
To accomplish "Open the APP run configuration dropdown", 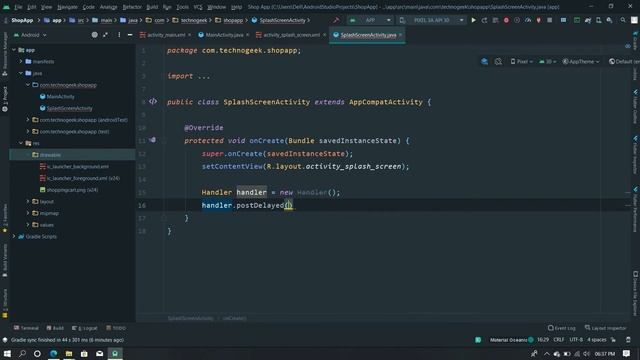I will tap(370, 20).
